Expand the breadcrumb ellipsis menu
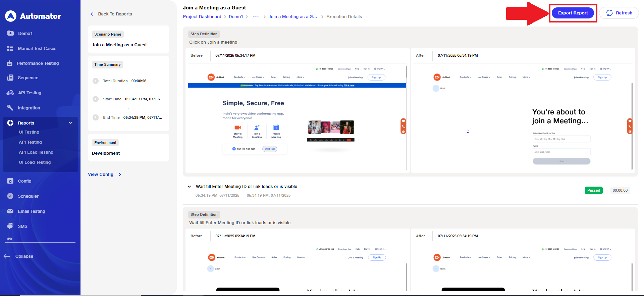The image size is (644, 296). 256,17
